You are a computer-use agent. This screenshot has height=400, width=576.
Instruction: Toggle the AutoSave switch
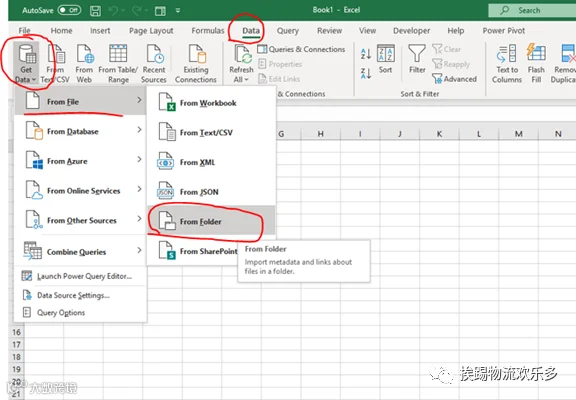(x=69, y=10)
